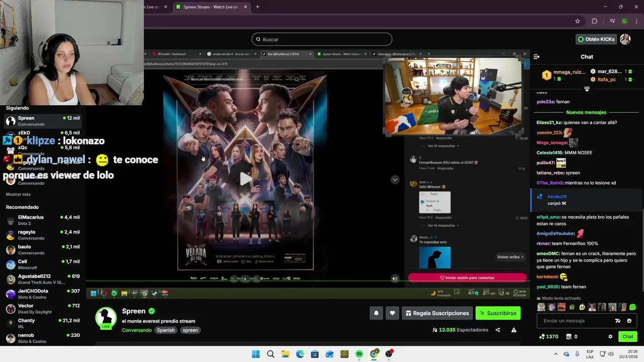Open the Conversando category link
644x362 pixels.
pyautogui.click(x=137, y=330)
